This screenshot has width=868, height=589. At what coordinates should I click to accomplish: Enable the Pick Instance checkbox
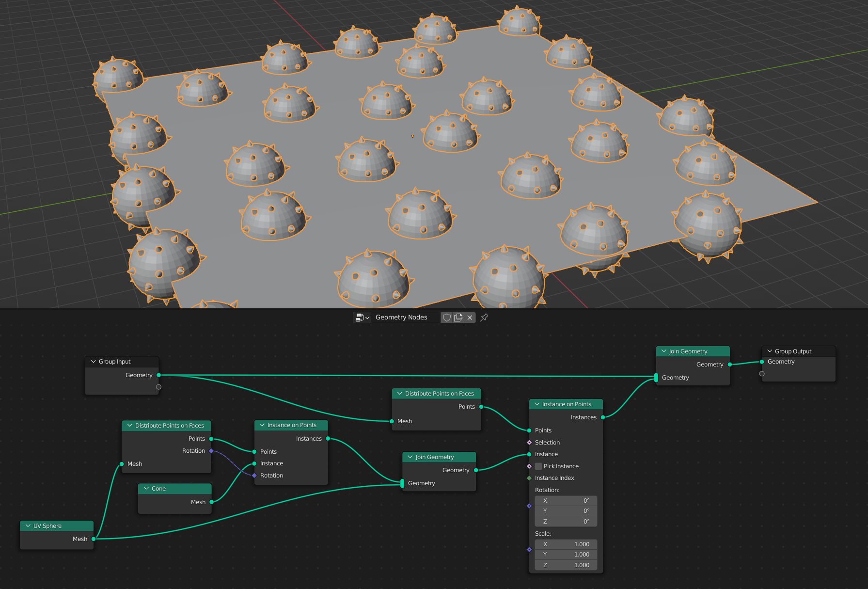click(x=538, y=466)
